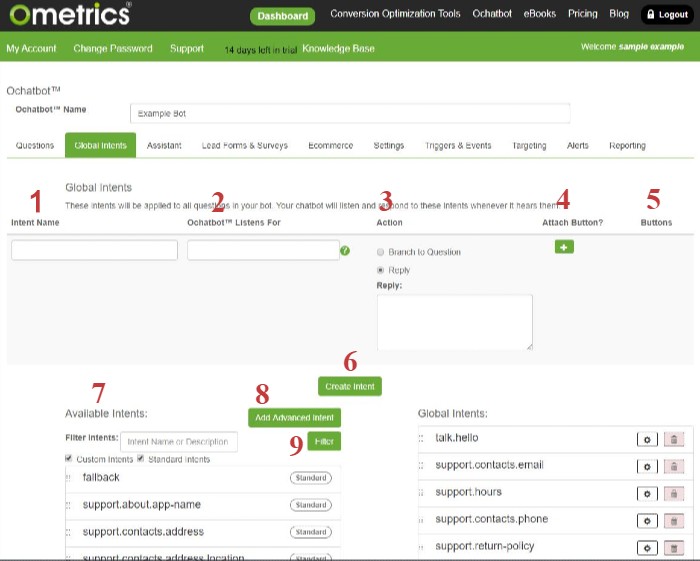The width and height of the screenshot is (700, 561).
Task: Click drag handle of talk.hello intent
Action: pyautogui.click(x=421, y=438)
